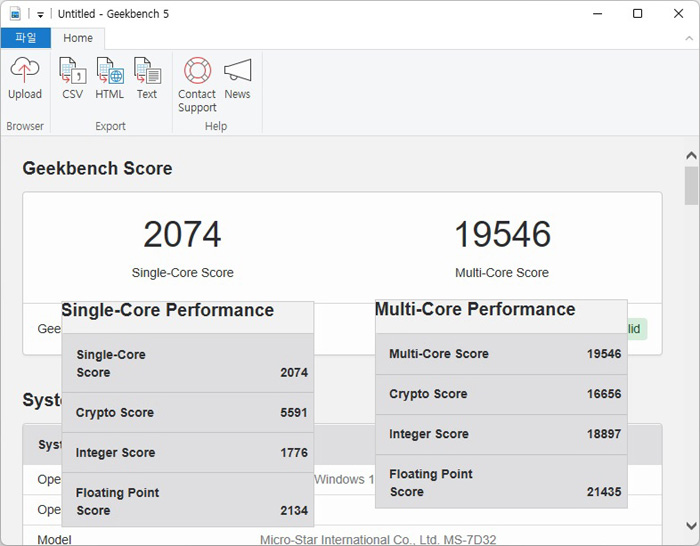The width and height of the screenshot is (700, 546).
Task: Export results as Text
Action: pyautogui.click(x=147, y=79)
